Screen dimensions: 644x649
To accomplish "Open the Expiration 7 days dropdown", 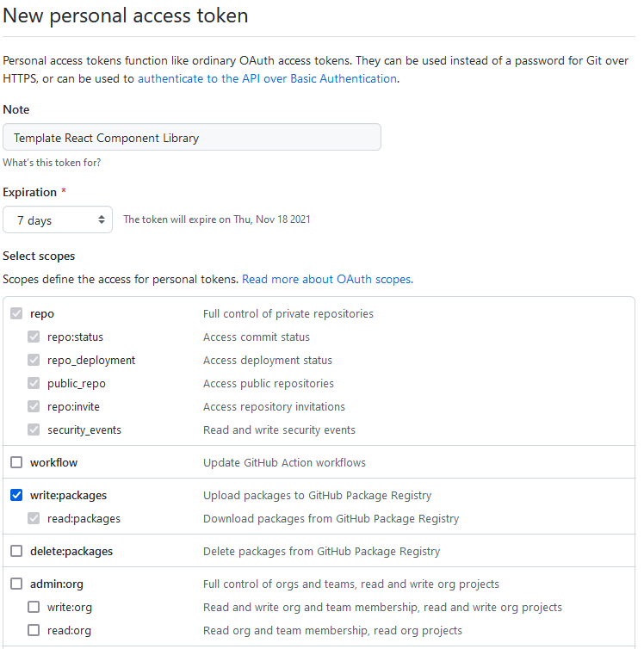I will [58, 219].
